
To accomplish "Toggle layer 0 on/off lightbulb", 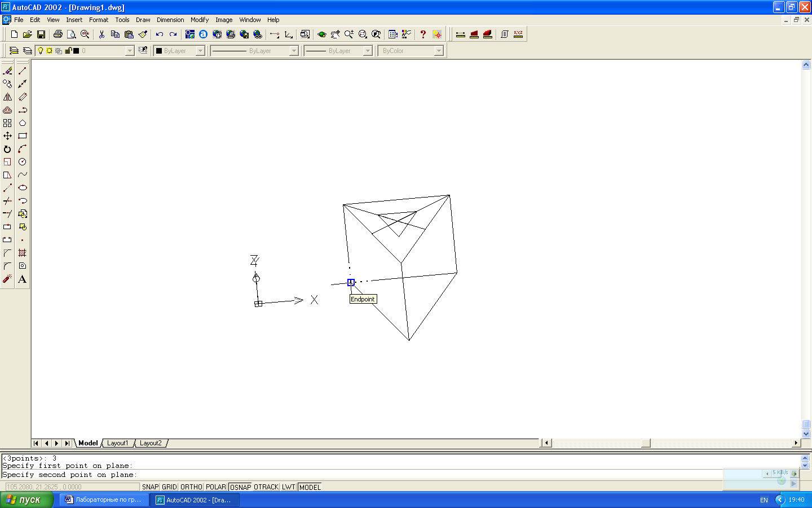I will [41, 51].
